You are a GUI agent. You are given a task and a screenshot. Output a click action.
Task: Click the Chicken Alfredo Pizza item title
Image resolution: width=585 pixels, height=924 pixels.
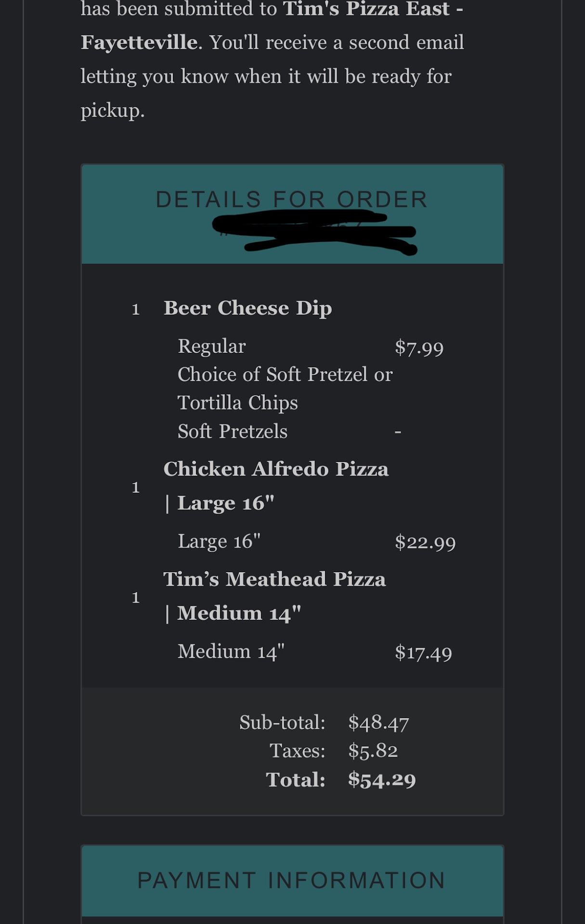point(276,469)
